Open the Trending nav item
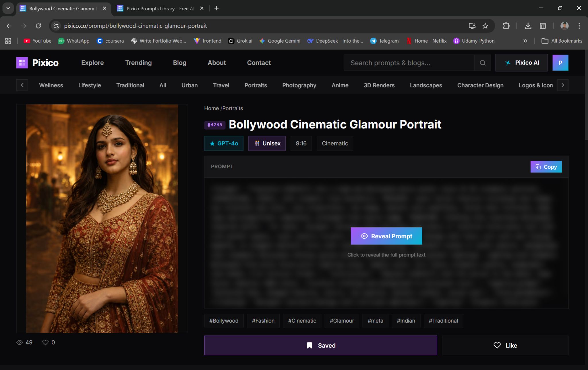Screen dimensions: 588x370 click(138, 63)
